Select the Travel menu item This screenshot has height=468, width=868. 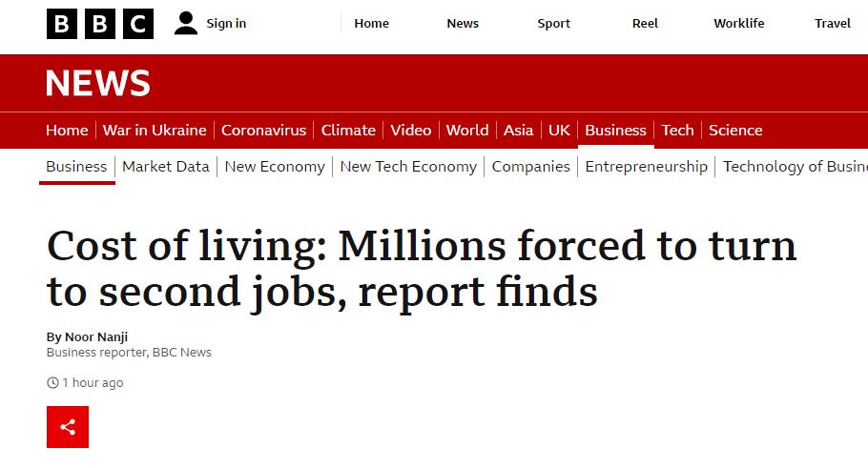pyautogui.click(x=833, y=23)
